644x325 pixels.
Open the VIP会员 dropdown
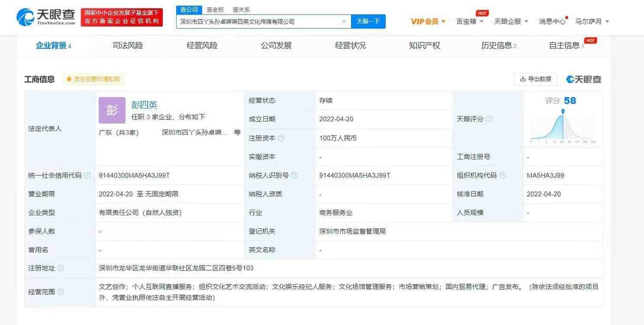(426, 20)
